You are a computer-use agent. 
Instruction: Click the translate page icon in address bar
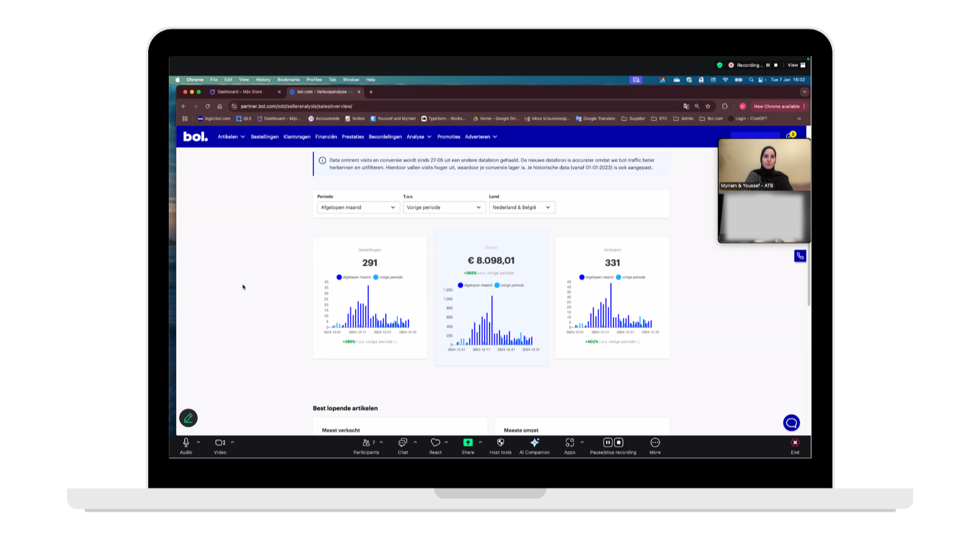pos(686,106)
